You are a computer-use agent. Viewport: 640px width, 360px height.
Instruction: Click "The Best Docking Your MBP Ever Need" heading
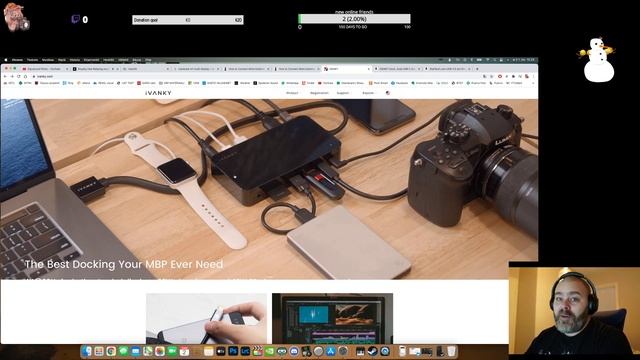(x=124, y=264)
